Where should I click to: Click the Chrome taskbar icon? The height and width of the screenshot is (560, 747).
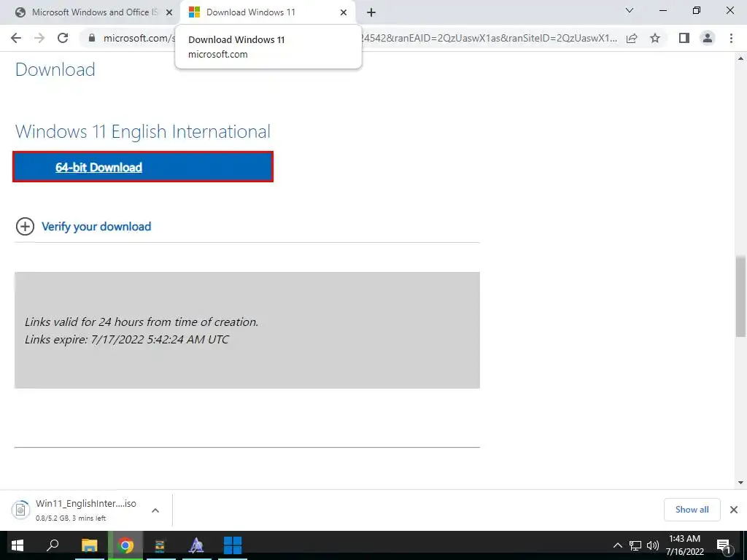[x=125, y=545]
